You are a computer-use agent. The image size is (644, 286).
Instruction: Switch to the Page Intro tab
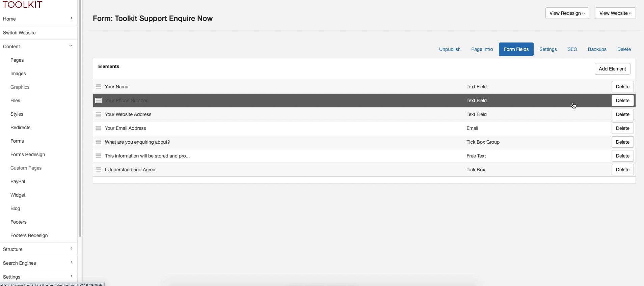(482, 49)
